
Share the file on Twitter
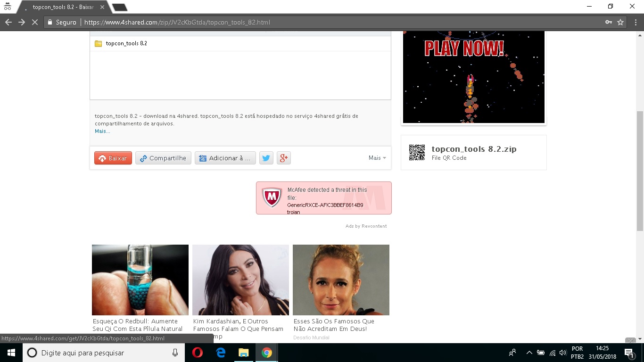click(266, 158)
